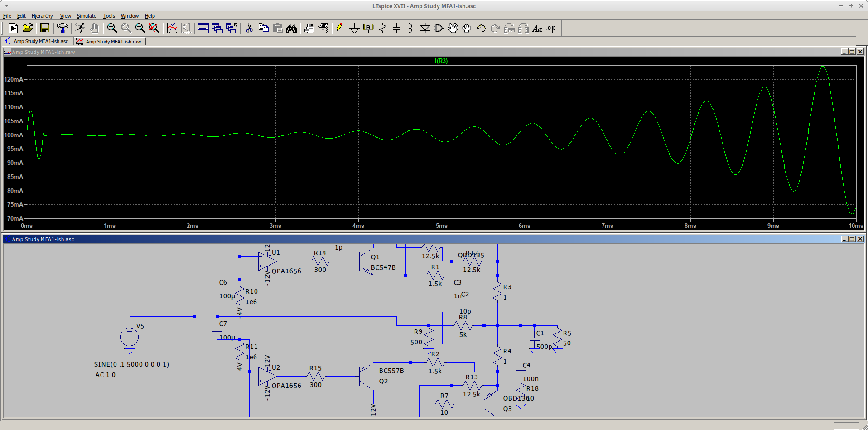Image resolution: width=868 pixels, height=430 pixels.
Task: Zoom in using the magnifier plus icon
Action: [x=112, y=29]
